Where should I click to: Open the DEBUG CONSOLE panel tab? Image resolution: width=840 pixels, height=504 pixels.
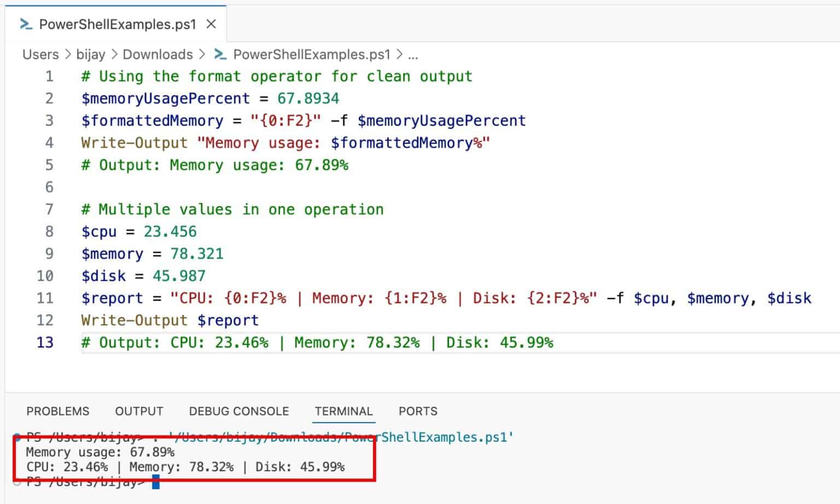(x=239, y=411)
